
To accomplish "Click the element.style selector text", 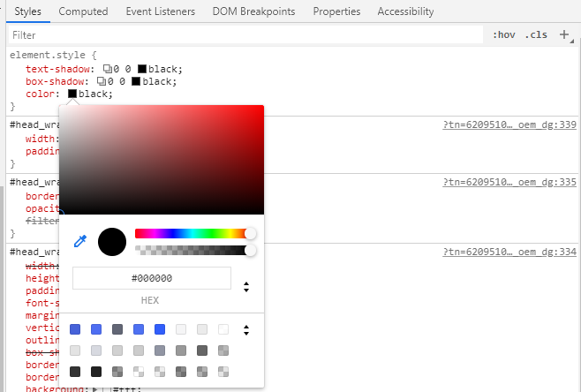I will coord(48,55).
